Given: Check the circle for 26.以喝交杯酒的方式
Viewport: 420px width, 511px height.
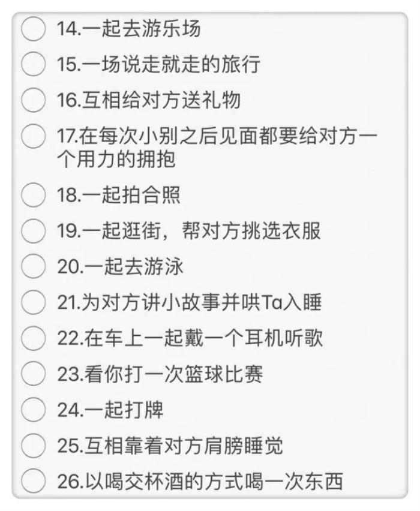Looking at the screenshot, I should [x=33, y=481].
